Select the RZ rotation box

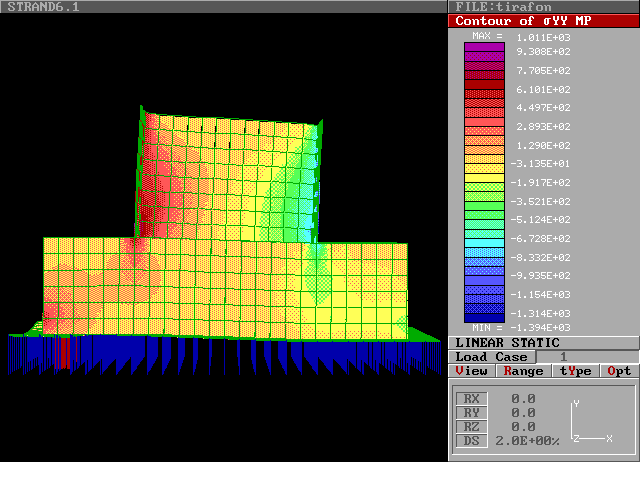click(471, 427)
